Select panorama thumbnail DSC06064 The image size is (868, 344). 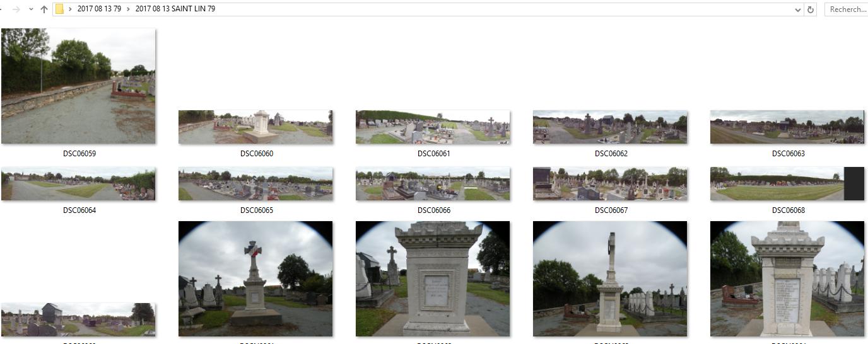pos(78,184)
